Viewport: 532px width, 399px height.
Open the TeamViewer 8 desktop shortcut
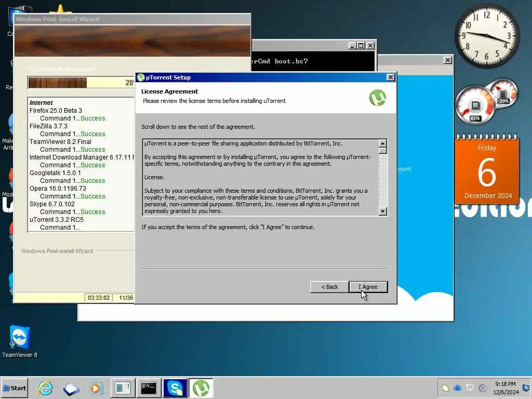pyautogui.click(x=20, y=341)
